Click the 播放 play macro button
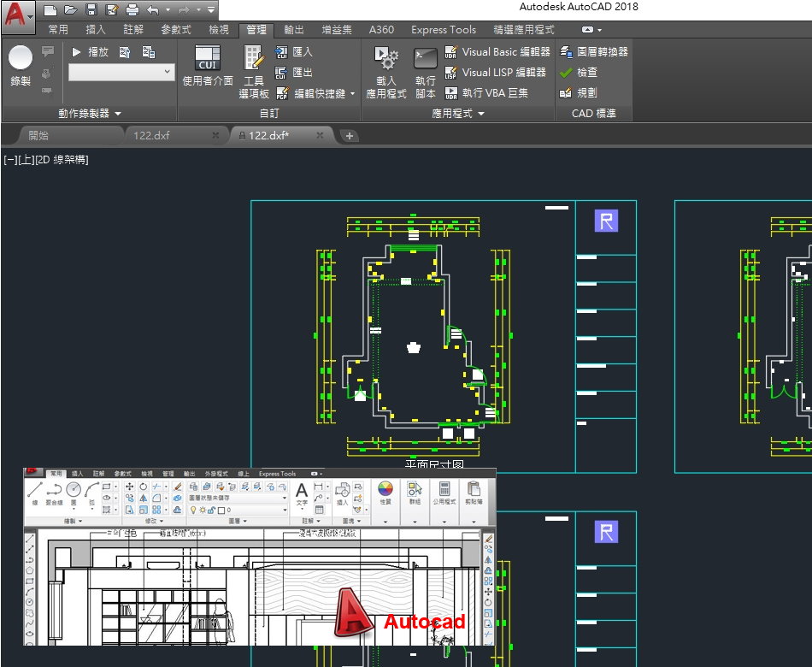The image size is (812, 667). [x=90, y=52]
